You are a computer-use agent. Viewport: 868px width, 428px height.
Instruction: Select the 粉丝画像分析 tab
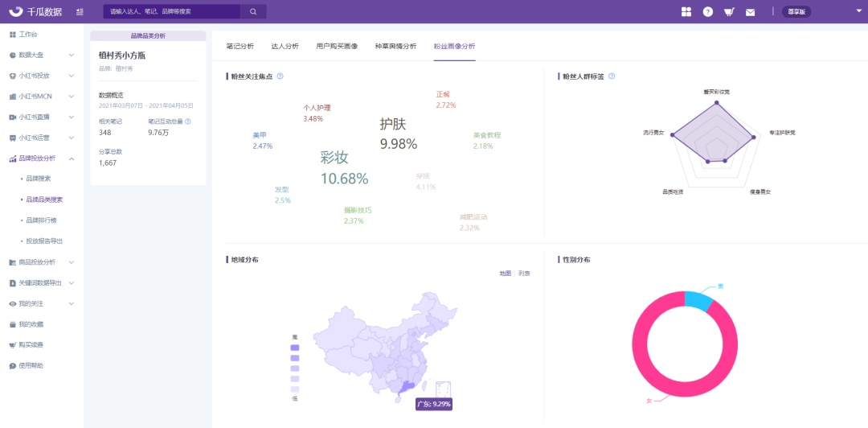[454, 46]
